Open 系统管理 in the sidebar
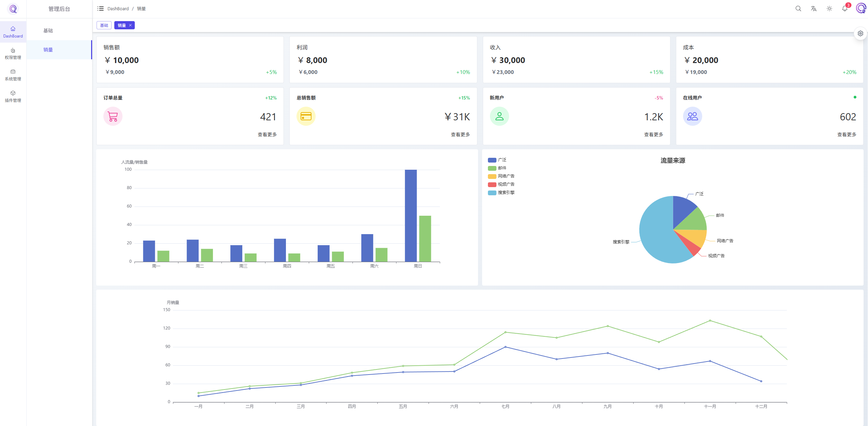 tap(13, 75)
